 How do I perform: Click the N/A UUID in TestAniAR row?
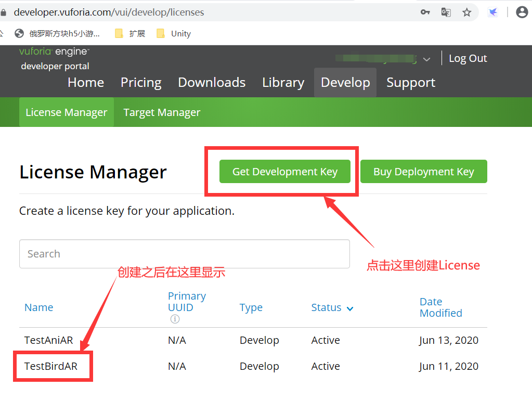(x=177, y=340)
